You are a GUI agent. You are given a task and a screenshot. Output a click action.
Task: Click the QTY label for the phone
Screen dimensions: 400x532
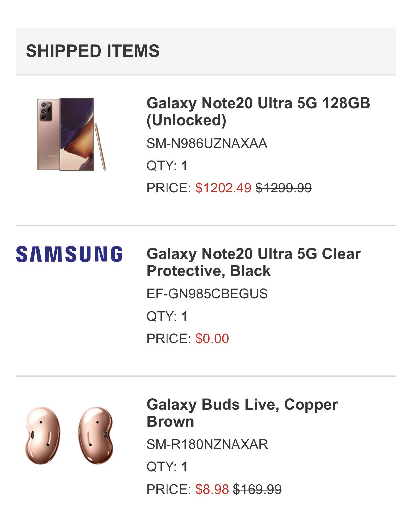tap(162, 166)
